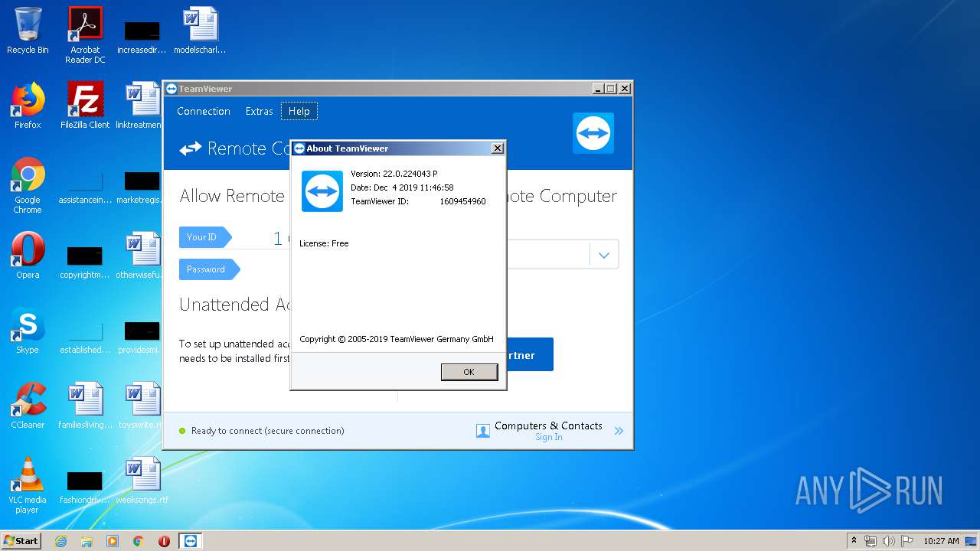Open Windows Explorer from taskbar
The width and height of the screenshot is (980, 551).
click(87, 541)
